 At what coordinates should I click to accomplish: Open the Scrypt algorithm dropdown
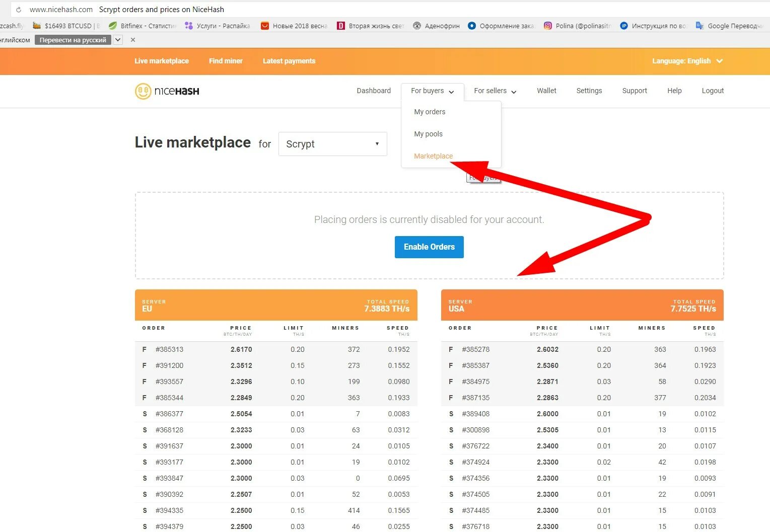pyautogui.click(x=333, y=144)
